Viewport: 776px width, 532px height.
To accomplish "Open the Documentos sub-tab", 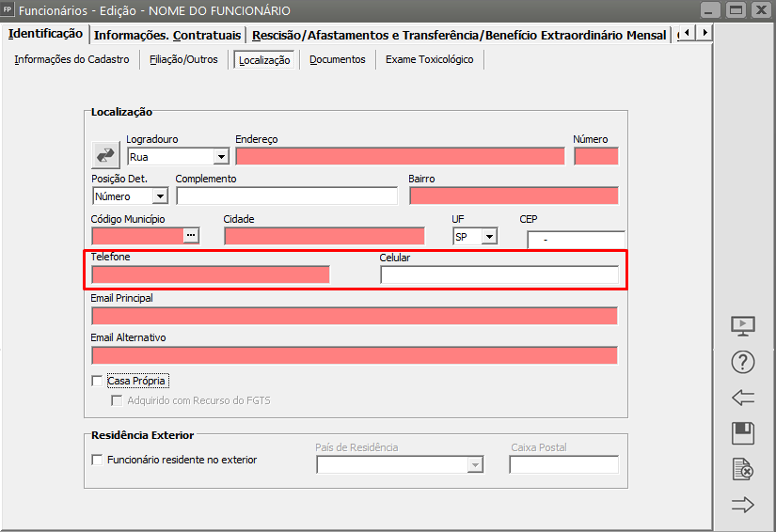I will coord(338,59).
